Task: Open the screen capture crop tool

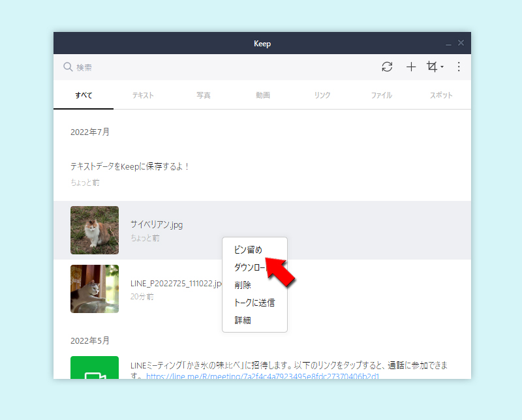Action: tap(432, 67)
